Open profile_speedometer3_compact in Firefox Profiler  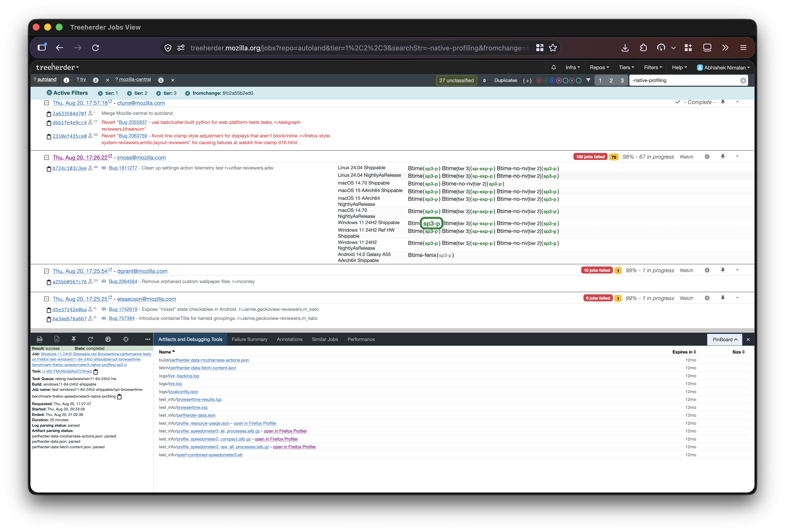tap(276, 439)
